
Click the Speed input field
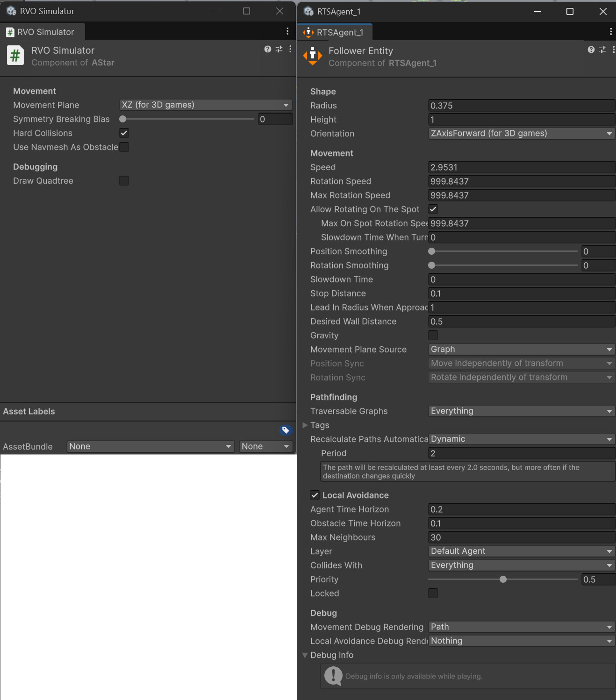(x=521, y=167)
